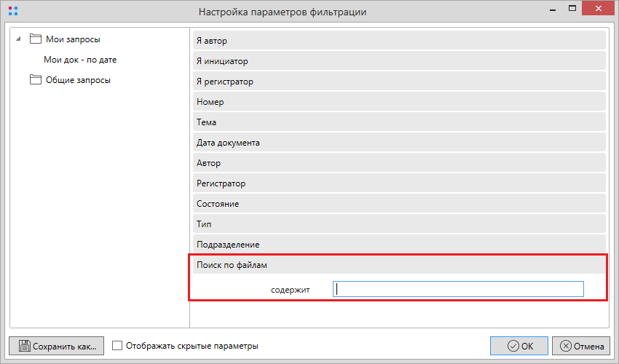Click the app logo icon in title bar

click(13, 12)
